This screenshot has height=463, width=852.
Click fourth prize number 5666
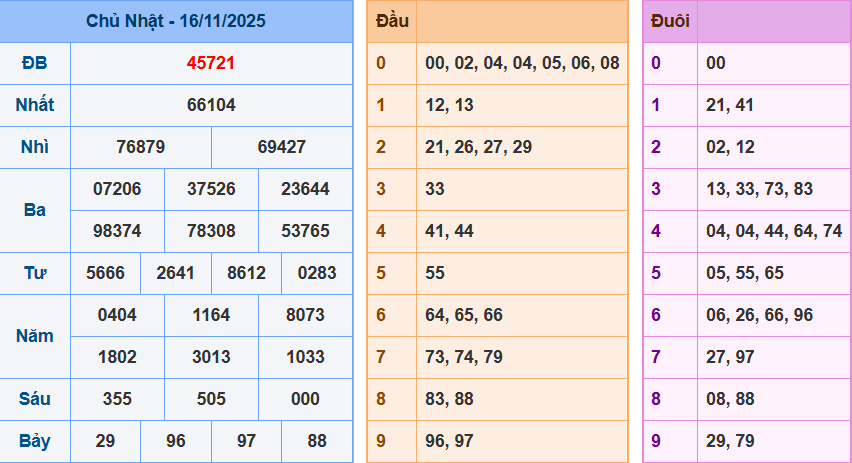[x=105, y=273]
